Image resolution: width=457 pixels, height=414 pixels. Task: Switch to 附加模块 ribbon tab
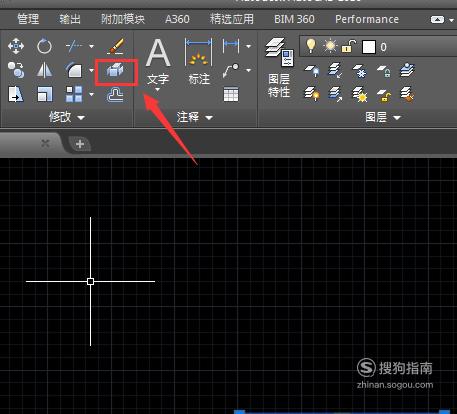pyautogui.click(x=123, y=19)
